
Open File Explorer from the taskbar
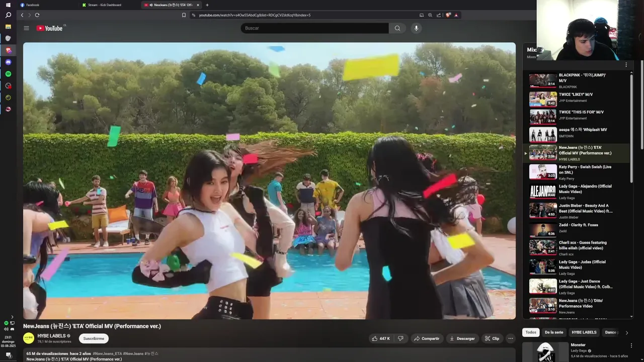(x=8, y=27)
